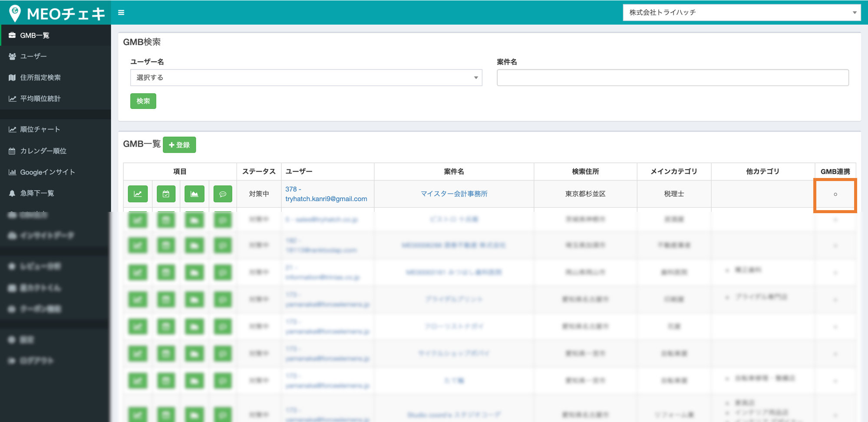The image size is (868, 422).
Task: Open review comments for マイスター会計事務所 row
Action: point(223,194)
